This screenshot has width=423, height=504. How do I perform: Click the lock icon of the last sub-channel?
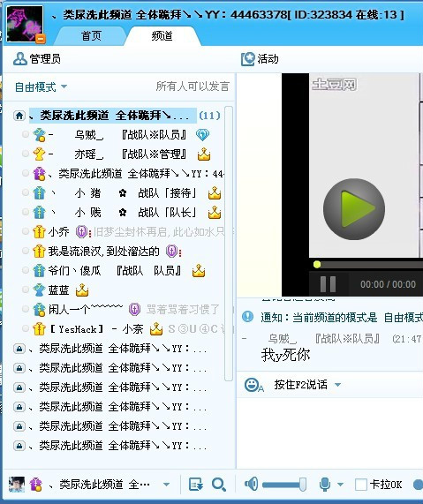19,446
